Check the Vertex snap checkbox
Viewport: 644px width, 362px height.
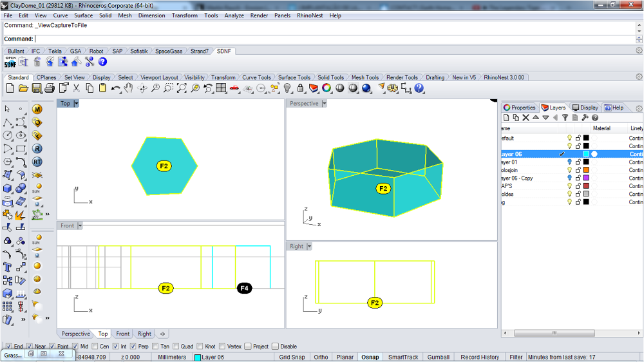222,347
